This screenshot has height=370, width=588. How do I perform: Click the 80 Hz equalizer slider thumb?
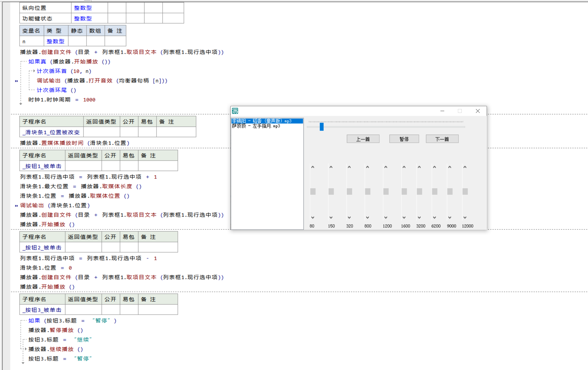pos(313,191)
